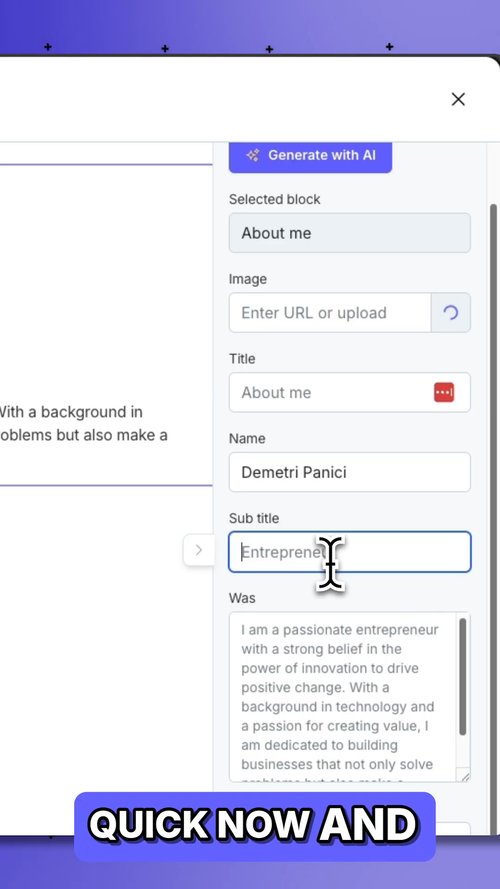Select the preview paragraph 'With a background in'

point(71,412)
